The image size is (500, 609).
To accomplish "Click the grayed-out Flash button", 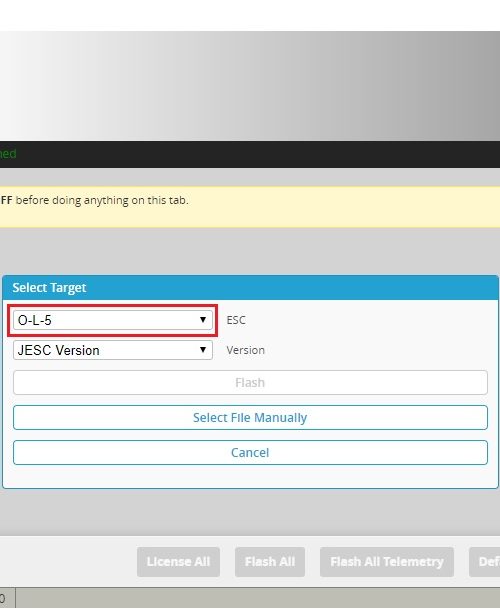I will click(x=250, y=383).
